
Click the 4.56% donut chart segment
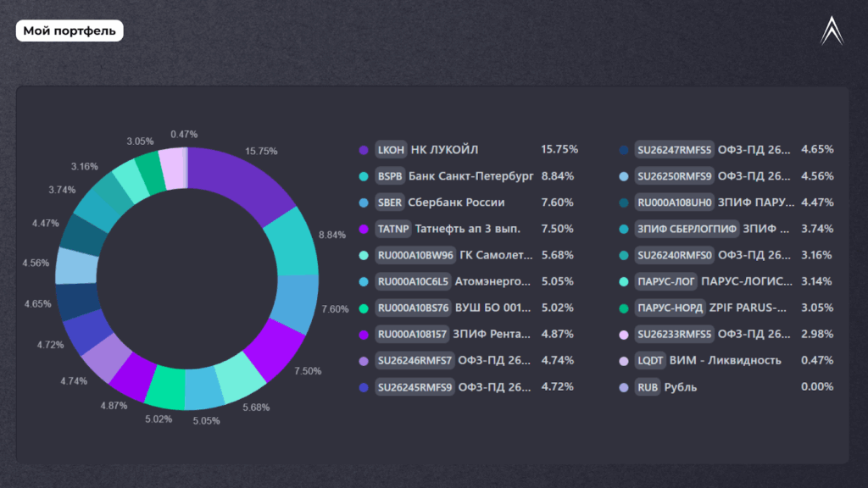(x=75, y=266)
